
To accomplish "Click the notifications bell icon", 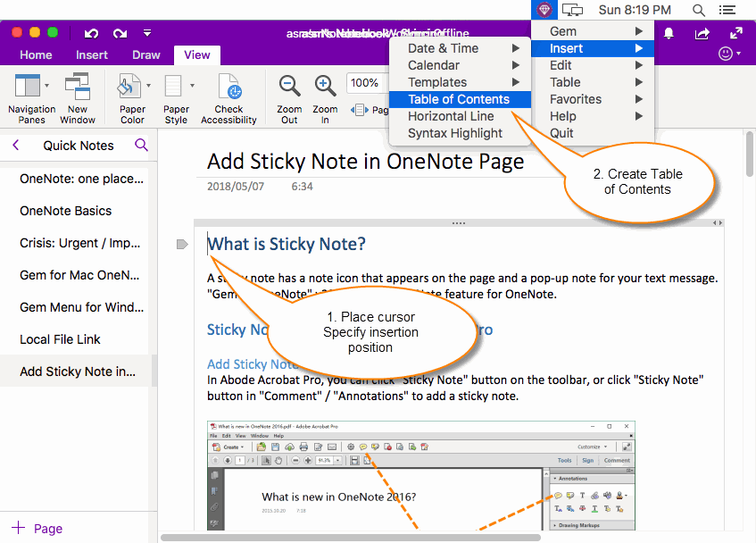I will (669, 33).
